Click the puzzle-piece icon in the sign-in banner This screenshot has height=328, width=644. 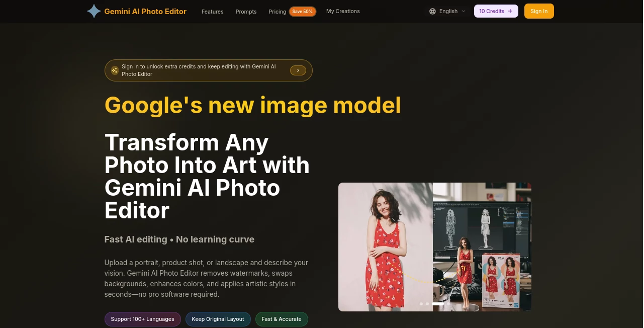coord(115,70)
